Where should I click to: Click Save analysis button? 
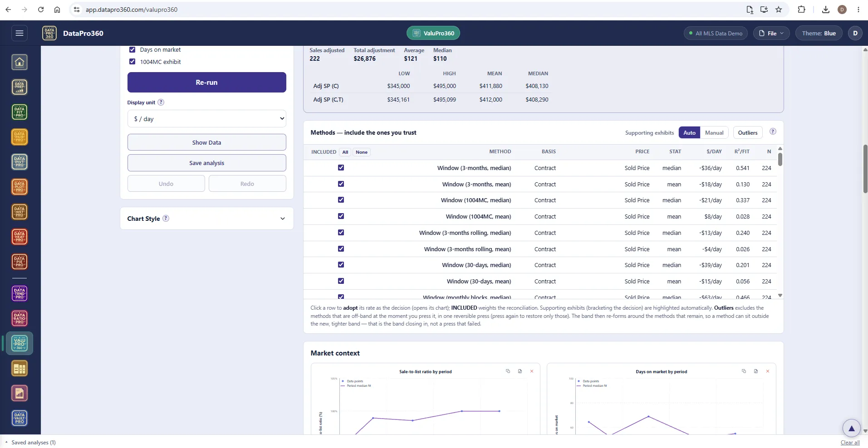[x=207, y=163]
